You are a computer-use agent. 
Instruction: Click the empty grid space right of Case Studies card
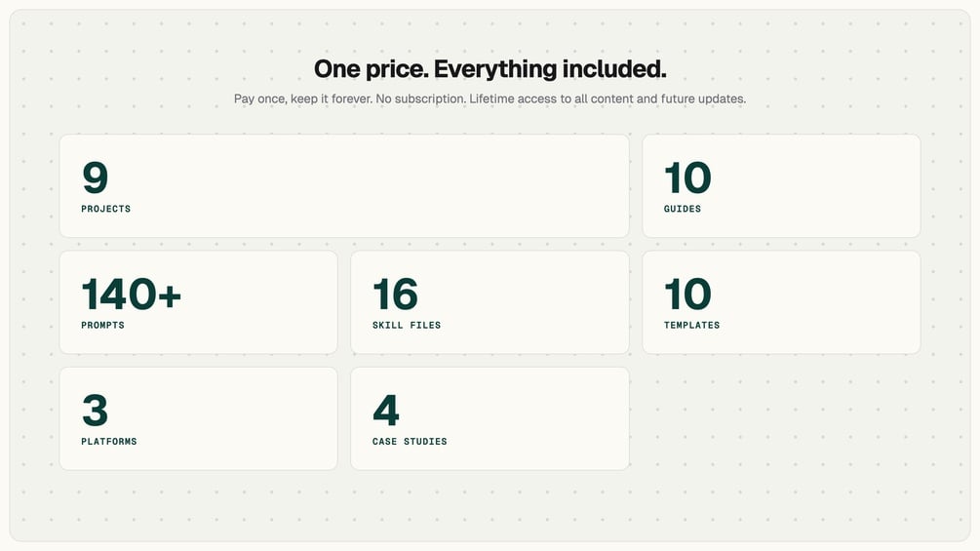(780, 418)
